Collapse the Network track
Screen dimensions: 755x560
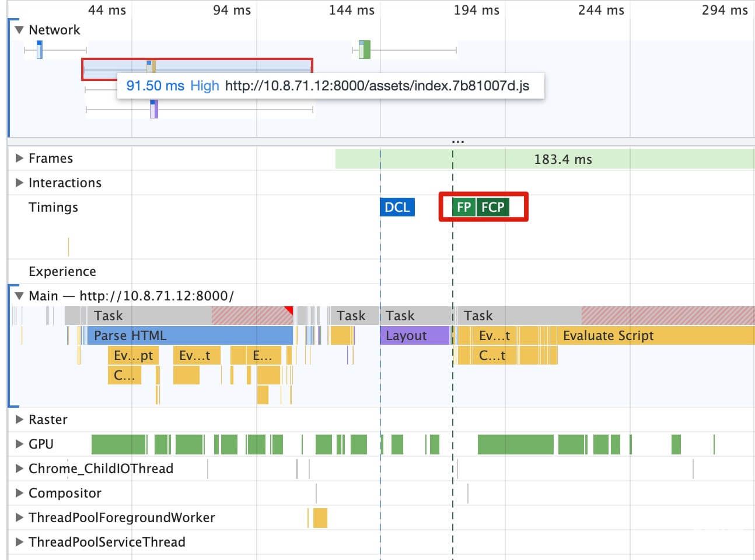tap(19, 30)
